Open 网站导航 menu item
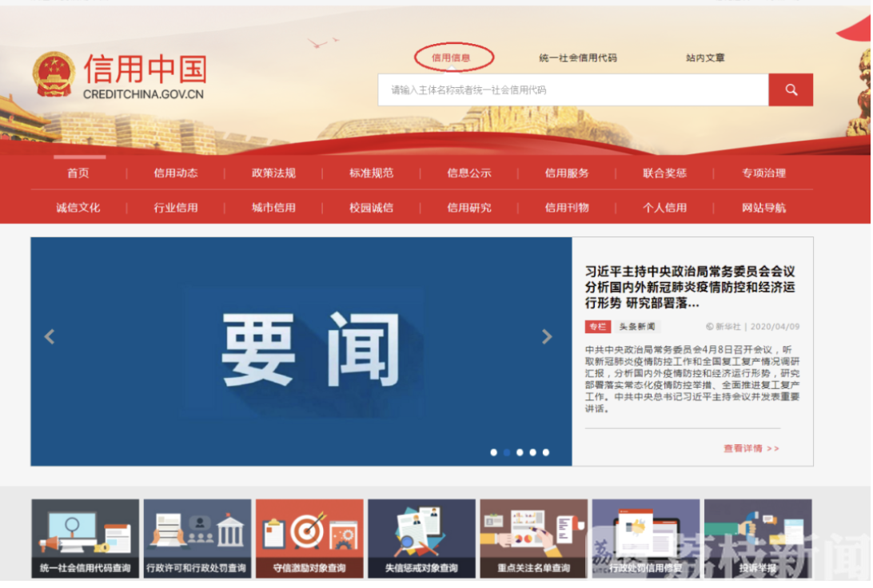Viewport: 873px width, 588px height. tap(763, 208)
